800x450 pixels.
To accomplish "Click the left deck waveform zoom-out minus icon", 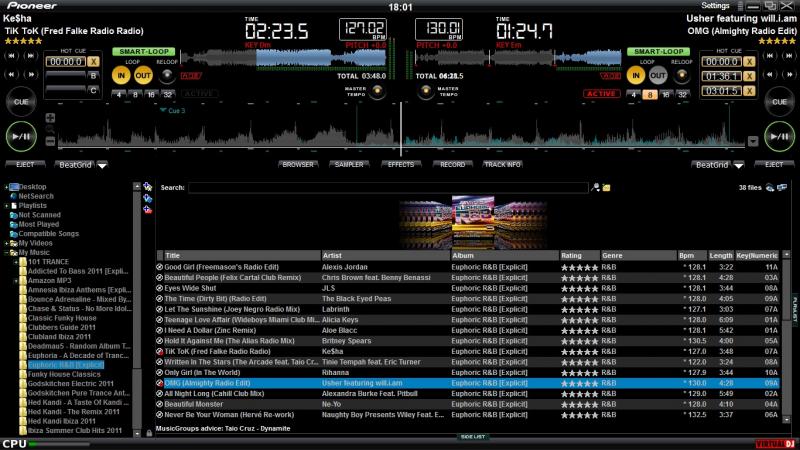I will pos(50,141).
